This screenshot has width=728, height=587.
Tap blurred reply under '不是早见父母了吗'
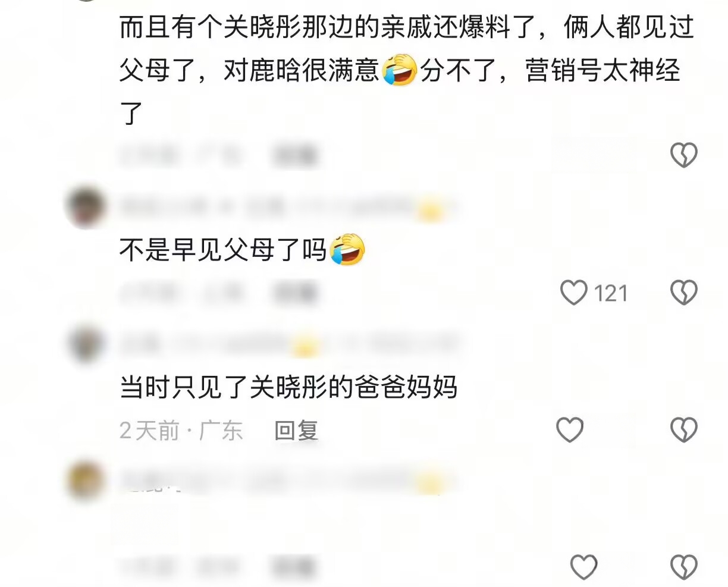coord(296,293)
